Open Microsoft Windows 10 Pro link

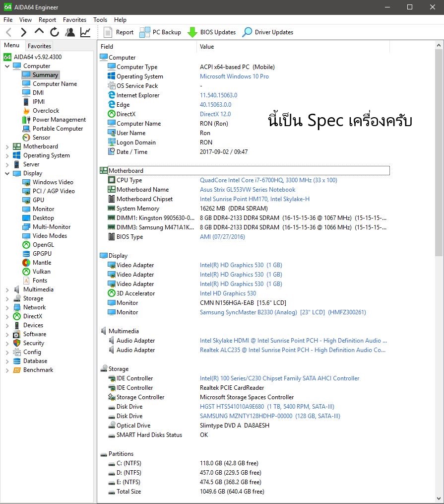click(234, 76)
